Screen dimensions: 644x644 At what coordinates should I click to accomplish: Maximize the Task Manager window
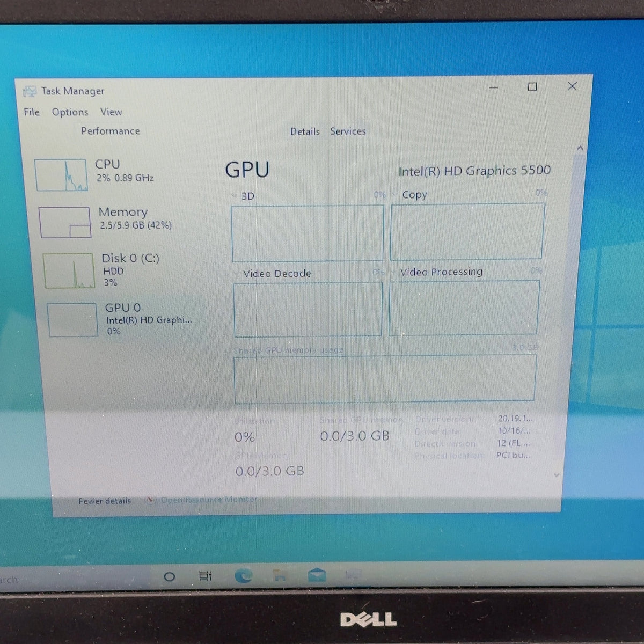532,86
